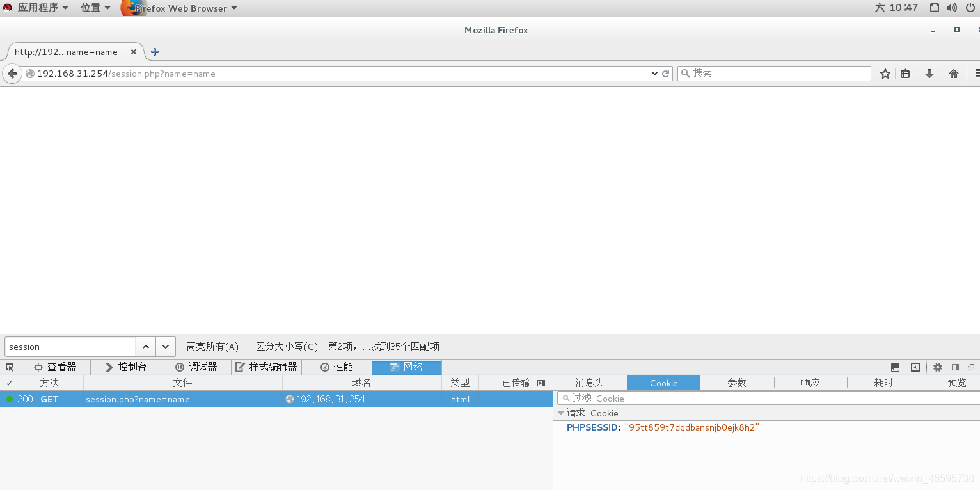Collapse the 请求 Cookie section
980x490 pixels.
561,413
